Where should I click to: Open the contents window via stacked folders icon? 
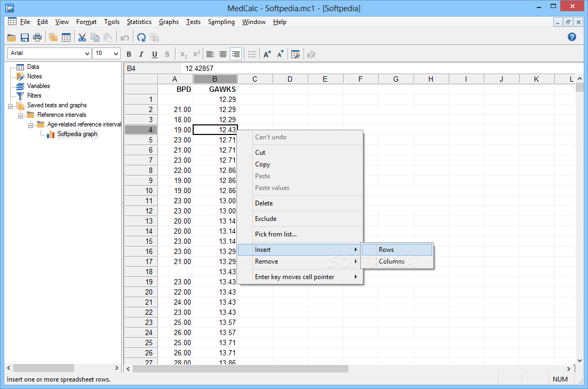(53, 37)
